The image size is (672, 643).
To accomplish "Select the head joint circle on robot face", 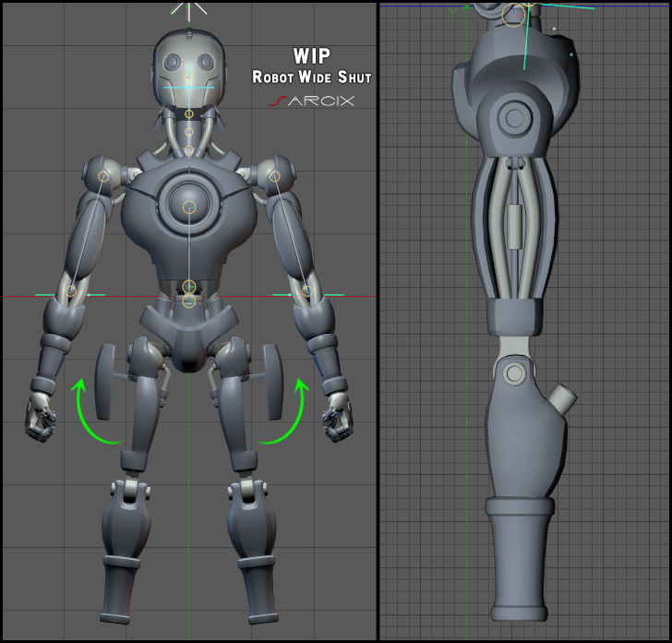I will (189, 77).
